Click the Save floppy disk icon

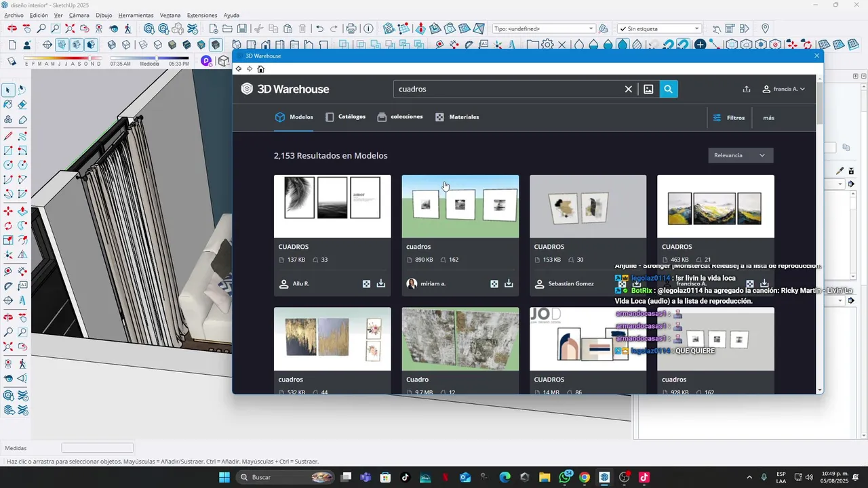(x=242, y=28)
